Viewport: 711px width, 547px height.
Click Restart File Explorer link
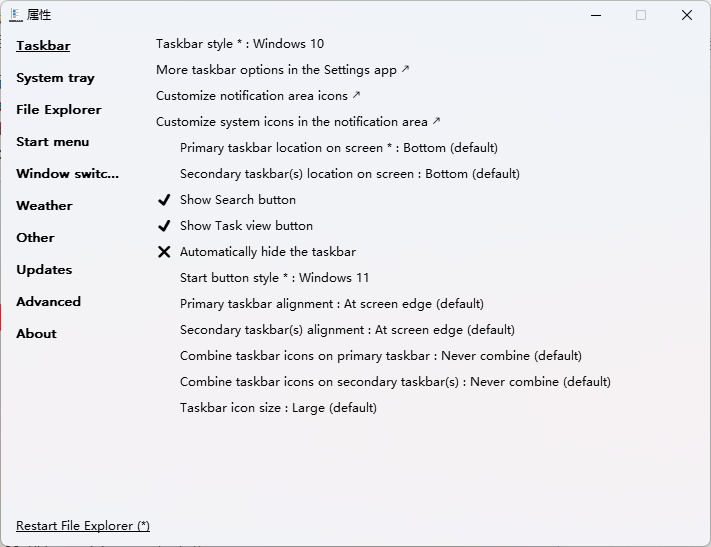pos(83,526)
